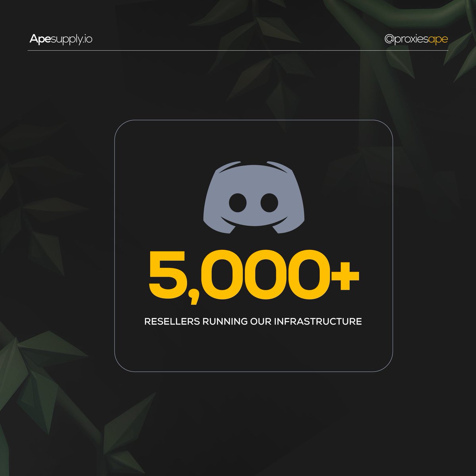Click the Discord logo icon
Image resolution: width=476 pixels, height=476 pixels.
click(x=254, y=197)
